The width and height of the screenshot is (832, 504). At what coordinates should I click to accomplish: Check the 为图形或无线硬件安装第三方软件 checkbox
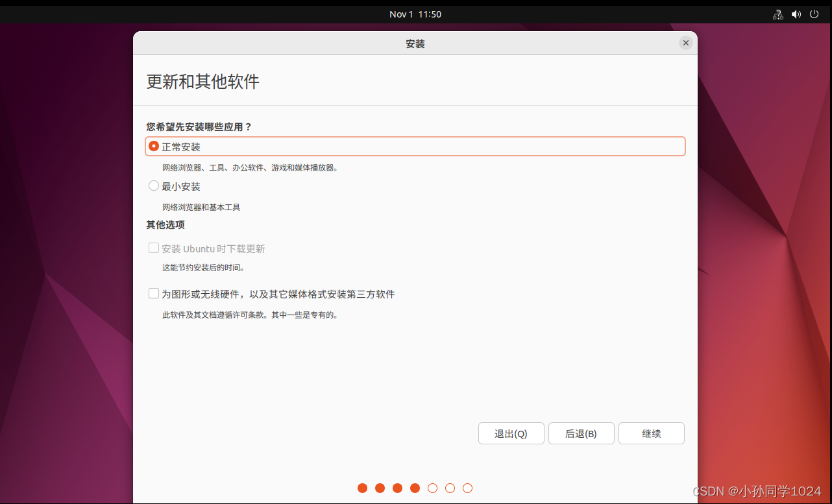click(x=154, y=293)
